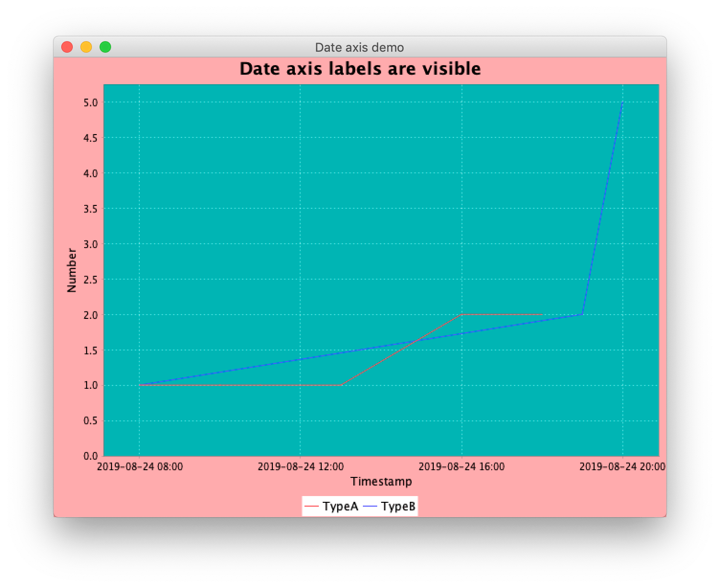Click the TypeB blue legend line marker
Screen dimensions: 720x588
[x=371, y=505]
